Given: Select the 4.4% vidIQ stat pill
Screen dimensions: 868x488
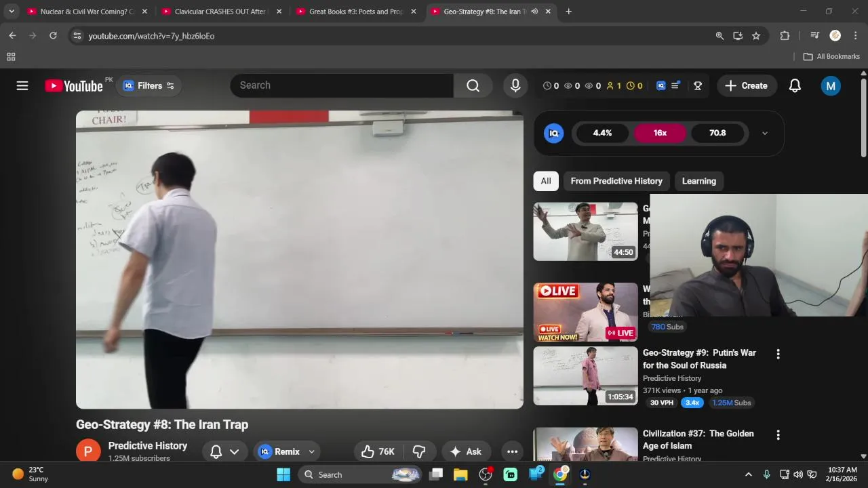Looking at the screenshot, I should point(602,133).
